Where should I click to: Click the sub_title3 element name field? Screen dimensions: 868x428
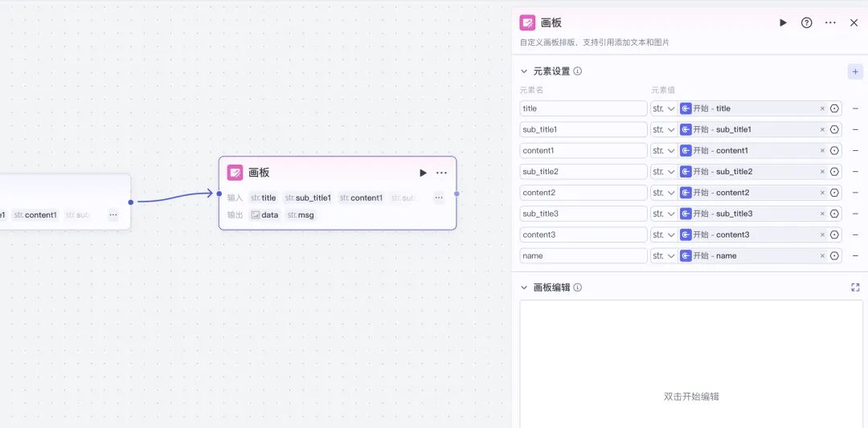pos(583,214)
